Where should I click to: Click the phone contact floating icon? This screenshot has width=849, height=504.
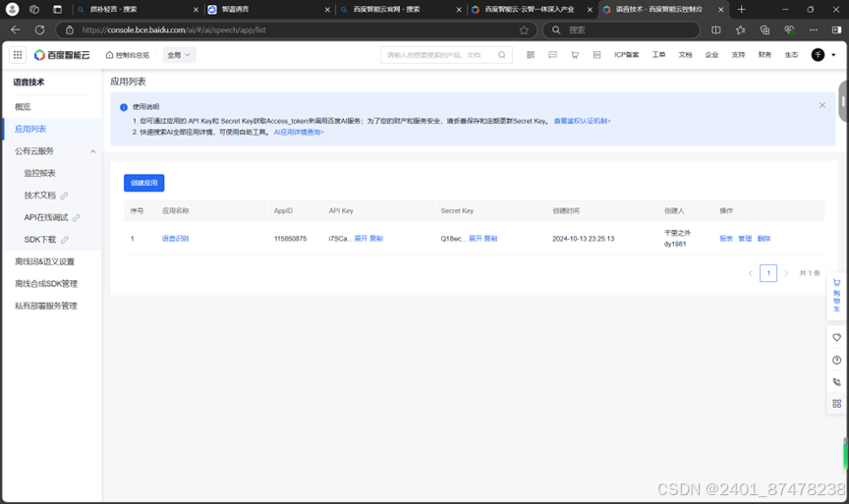[x=836, y=381]
